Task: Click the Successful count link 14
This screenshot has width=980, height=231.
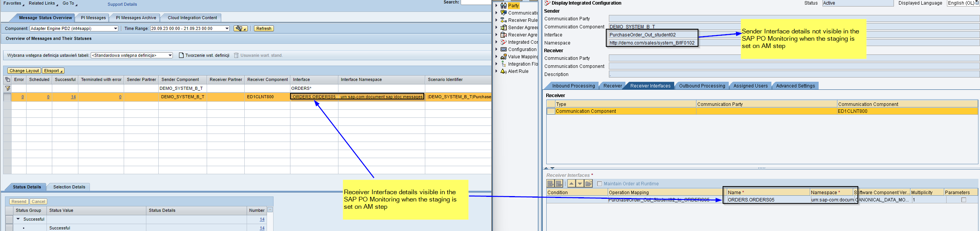Action: coord(73,97)
